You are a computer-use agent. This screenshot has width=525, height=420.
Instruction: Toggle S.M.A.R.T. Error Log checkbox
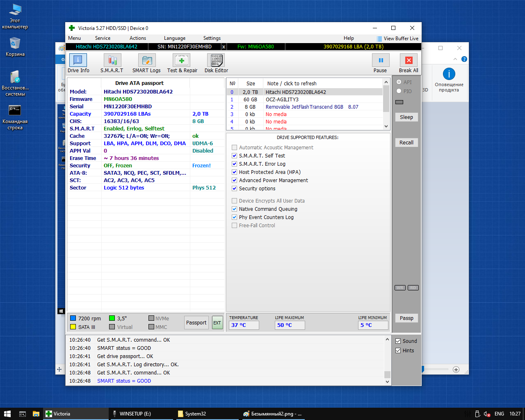tap(235, 164)
